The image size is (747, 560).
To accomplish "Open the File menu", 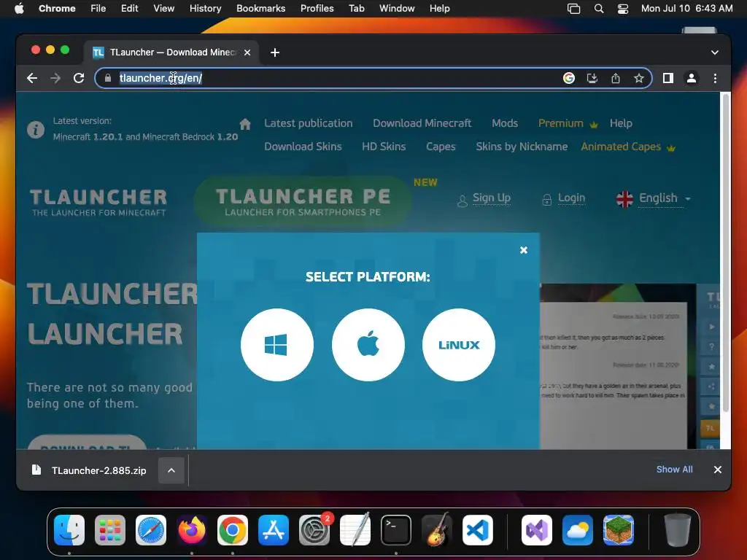I will 98,9.
